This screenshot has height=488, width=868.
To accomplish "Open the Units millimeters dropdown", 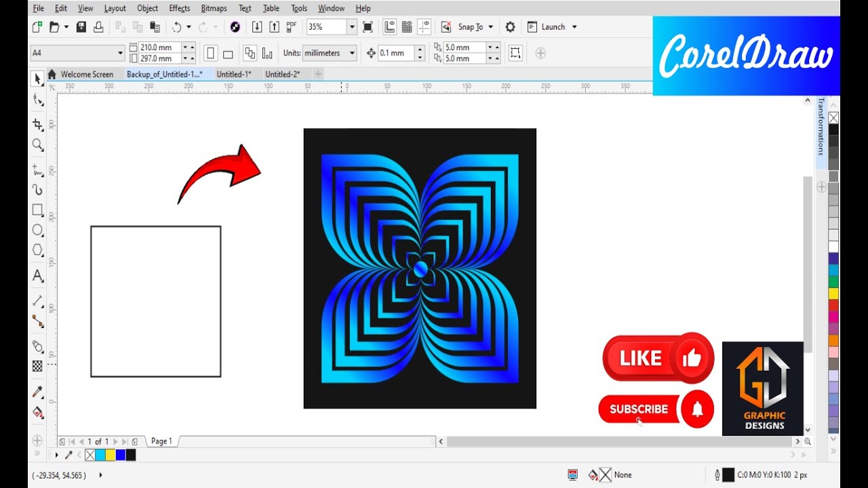I will 352,53.
